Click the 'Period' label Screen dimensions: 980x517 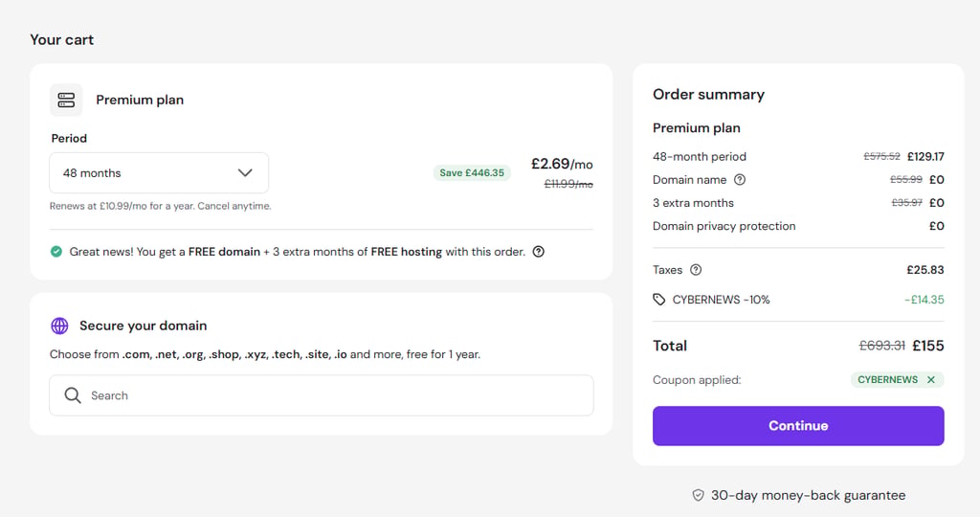[x=69, y=138]
